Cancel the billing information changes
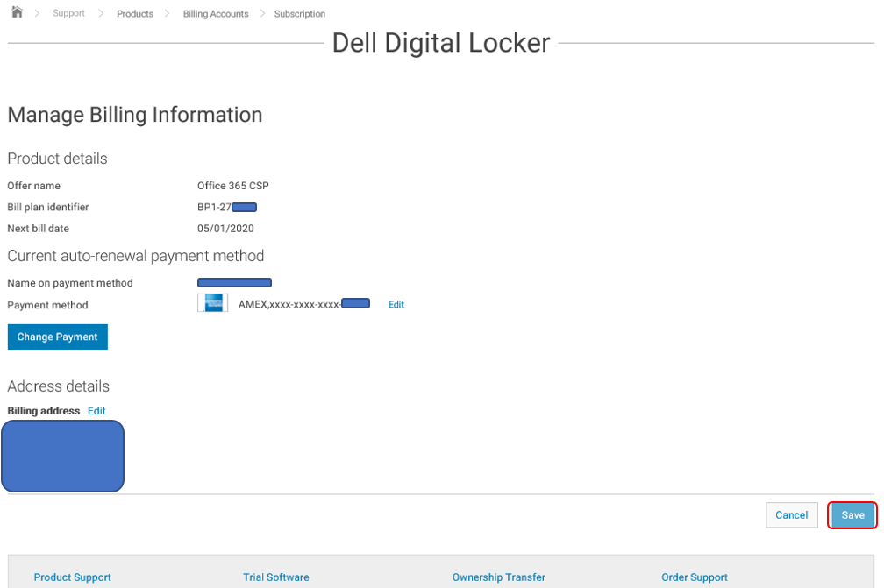This screenshot has height=588, width=884. 791,514
